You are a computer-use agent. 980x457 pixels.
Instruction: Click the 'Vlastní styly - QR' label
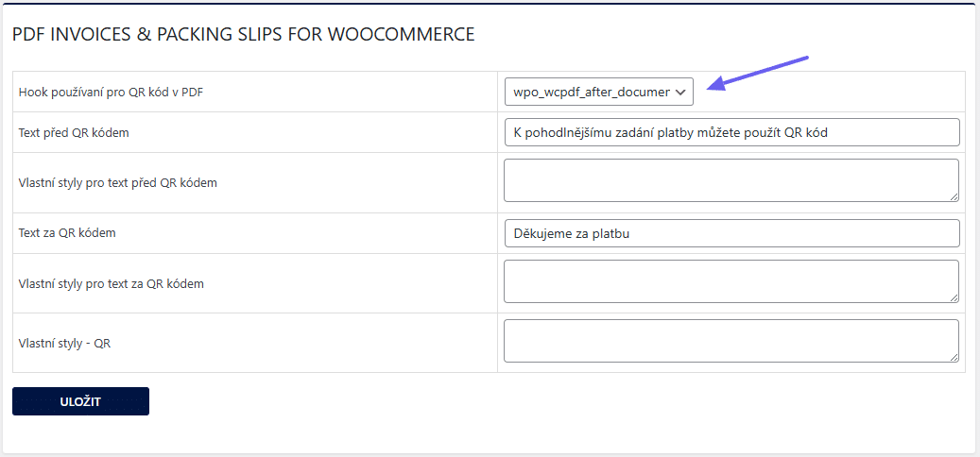65,344
